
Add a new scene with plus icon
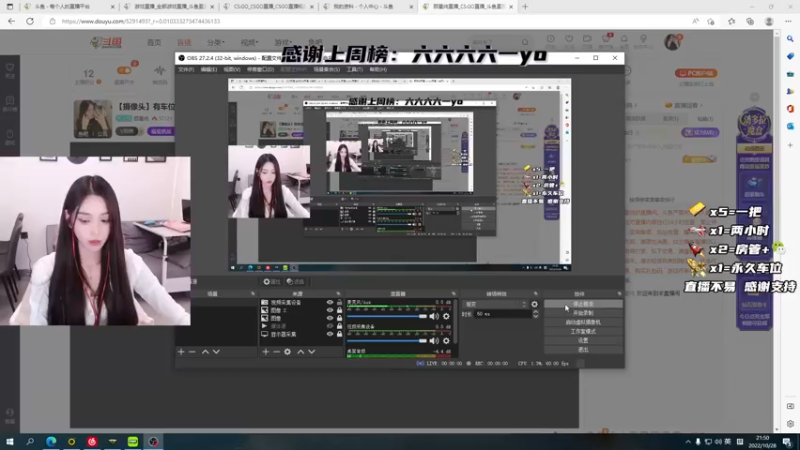pos(181,352)
